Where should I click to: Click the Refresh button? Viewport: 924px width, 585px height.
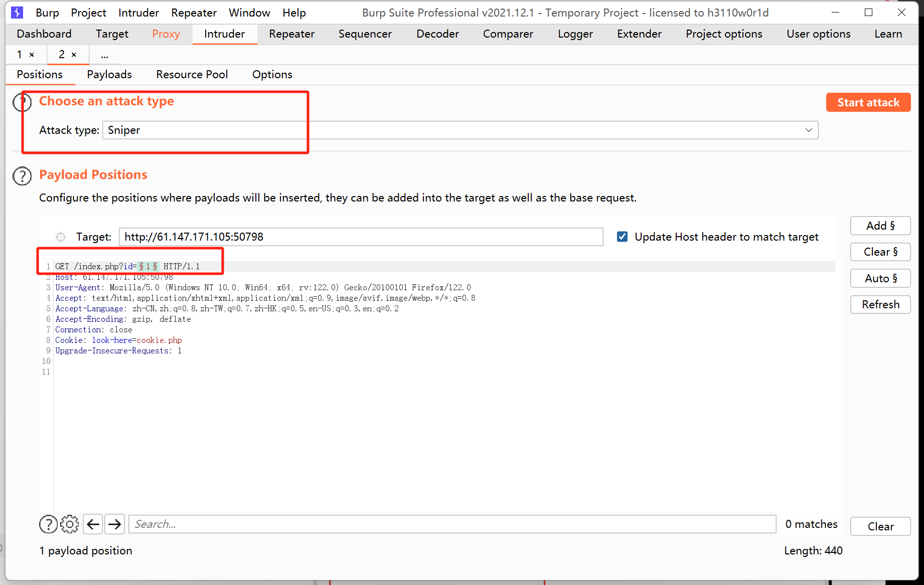click(880, 304)
